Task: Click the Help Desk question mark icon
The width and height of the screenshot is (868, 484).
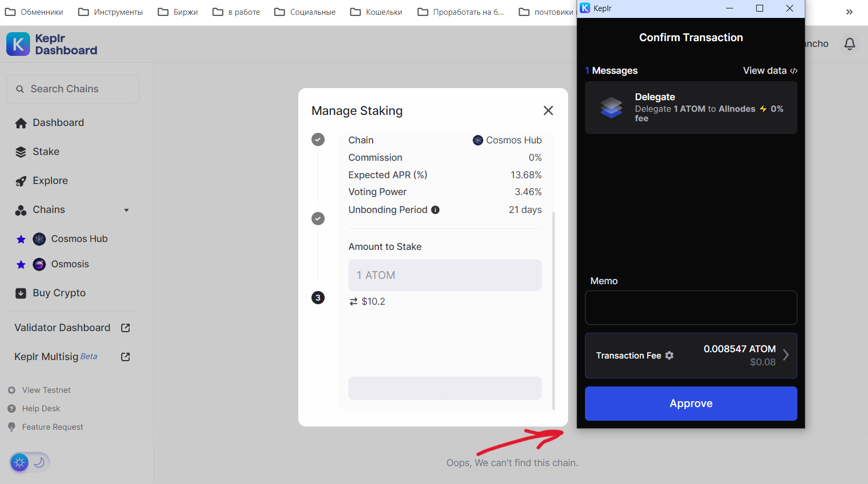Action: 12,409
